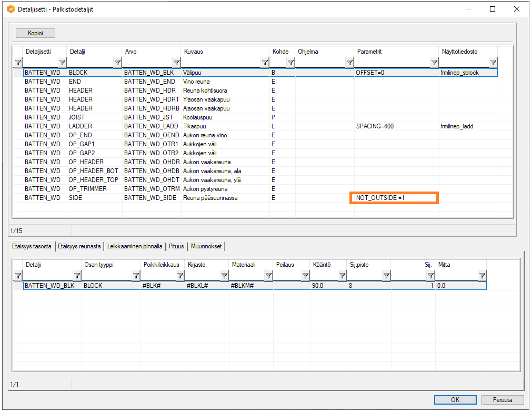Open filter for upper Detalji column
This screenshot has width=532, height=412.
[x=117, y=63]
